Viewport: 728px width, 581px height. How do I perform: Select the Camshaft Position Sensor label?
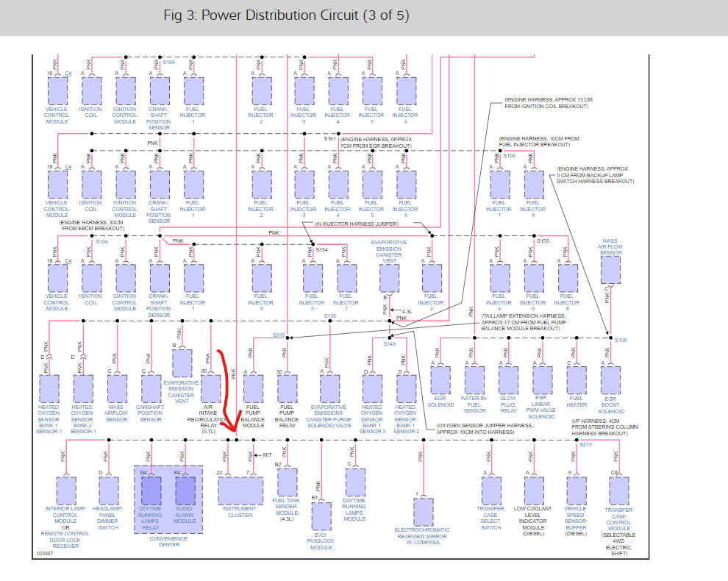150,413
